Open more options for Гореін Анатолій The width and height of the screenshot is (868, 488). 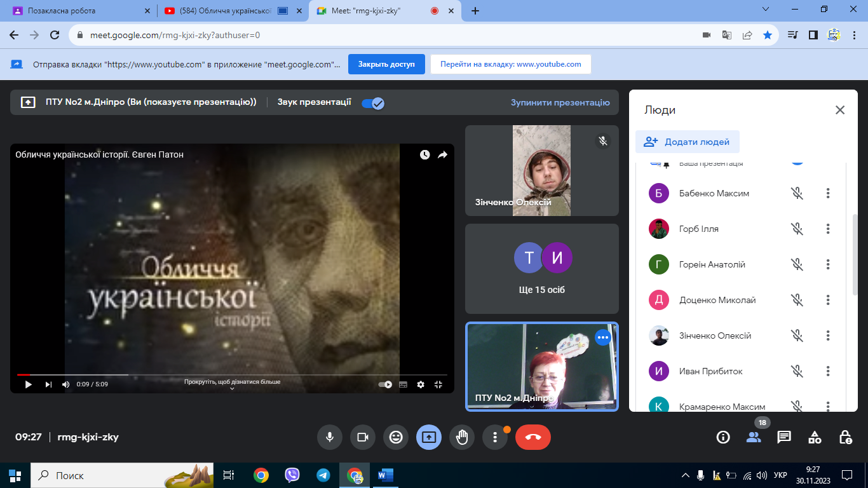coord(828,264)
